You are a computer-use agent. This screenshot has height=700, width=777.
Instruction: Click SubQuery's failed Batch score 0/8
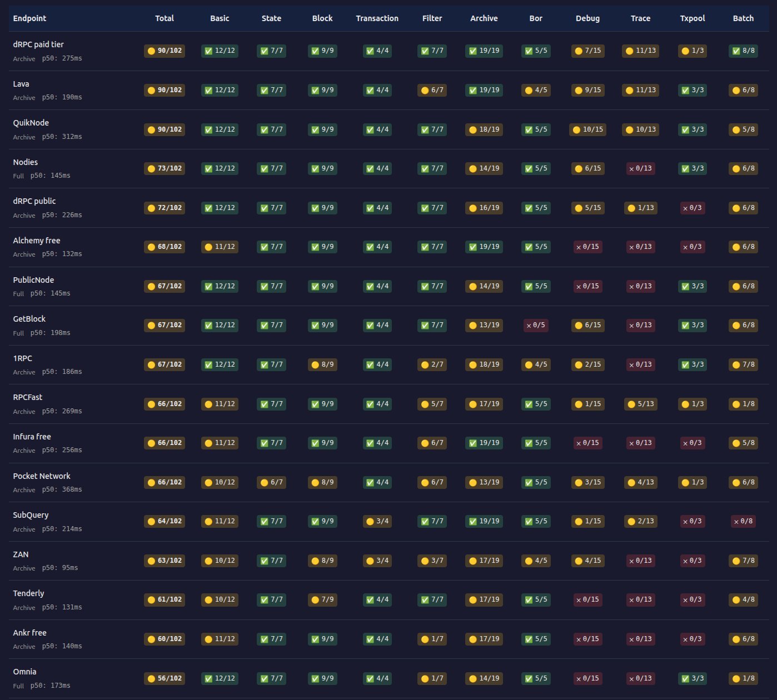(x=743, y=521)
